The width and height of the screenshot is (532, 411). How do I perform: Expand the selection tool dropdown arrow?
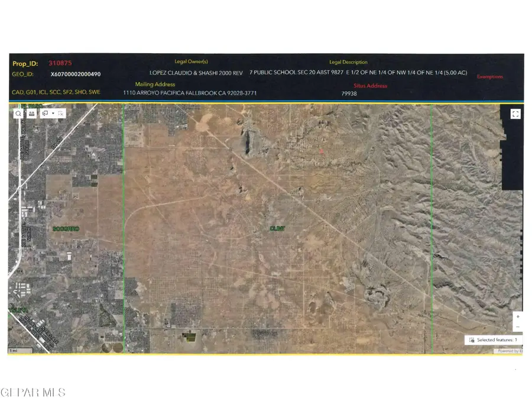[53, 113]
